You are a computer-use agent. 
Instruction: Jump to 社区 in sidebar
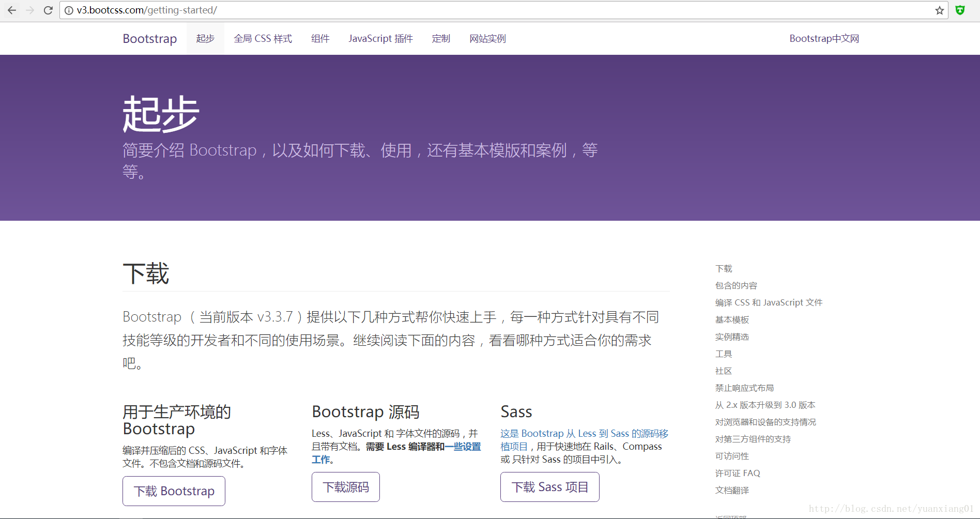pyautogui.click(x=724, y=371)
